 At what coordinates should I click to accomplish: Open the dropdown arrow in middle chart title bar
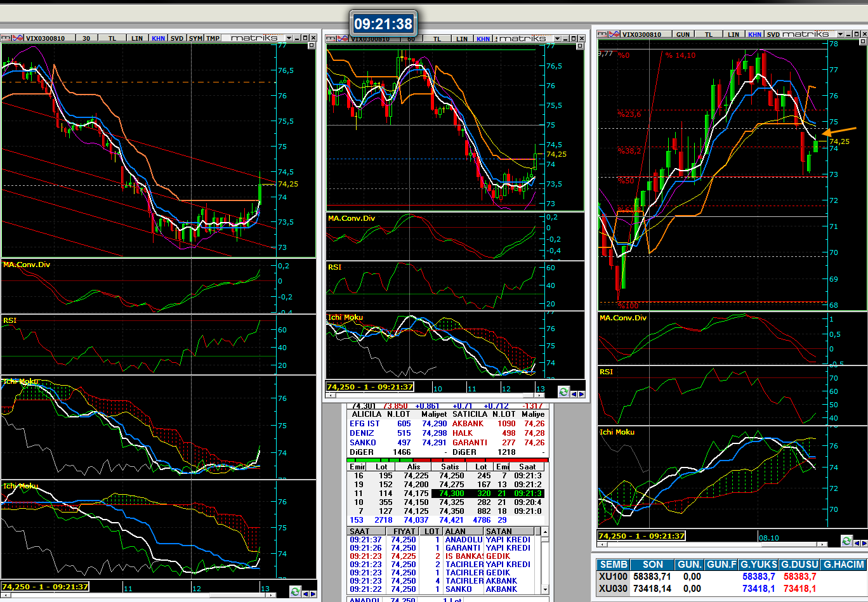pos(558,39)
